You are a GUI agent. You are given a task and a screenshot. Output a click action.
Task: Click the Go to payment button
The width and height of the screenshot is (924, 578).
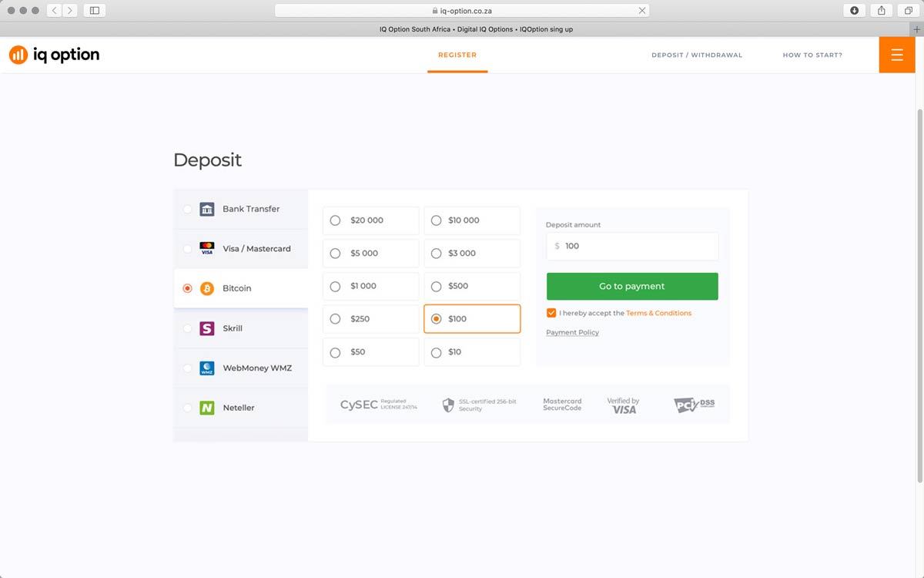(x=632, y=286)
